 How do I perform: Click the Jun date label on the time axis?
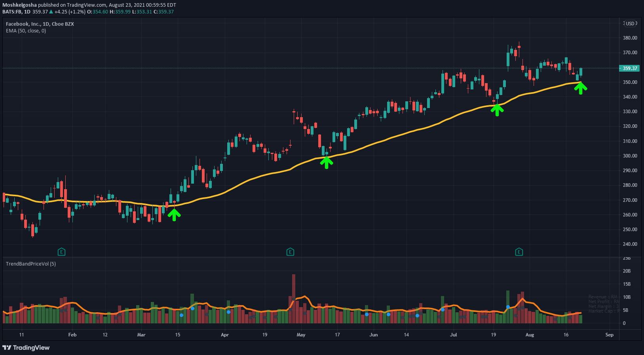click(374, 335)
